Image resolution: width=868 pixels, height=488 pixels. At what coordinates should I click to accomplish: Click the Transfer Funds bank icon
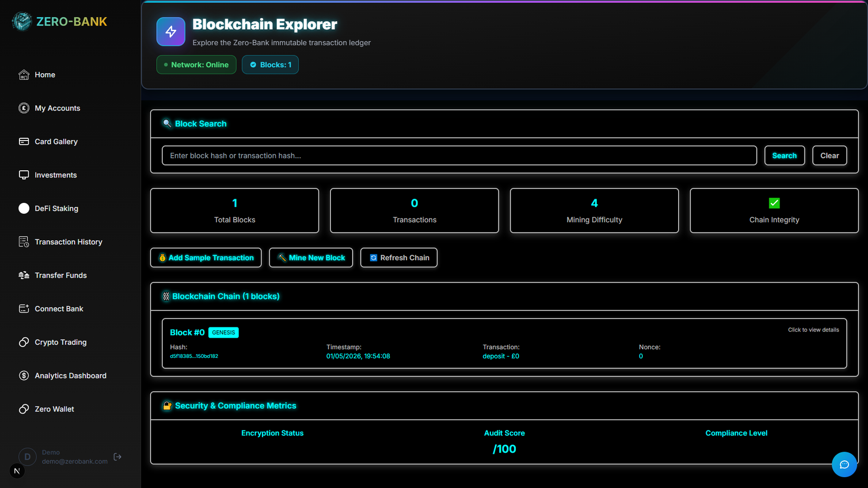[x=24, y=275]
